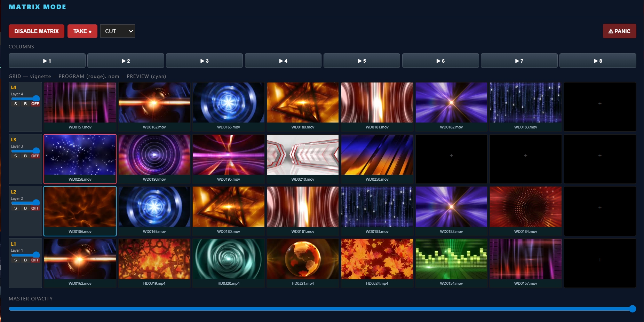
Task: Select WD0183.mov clip in Layer 4
Action: click(x=526, y=107)
